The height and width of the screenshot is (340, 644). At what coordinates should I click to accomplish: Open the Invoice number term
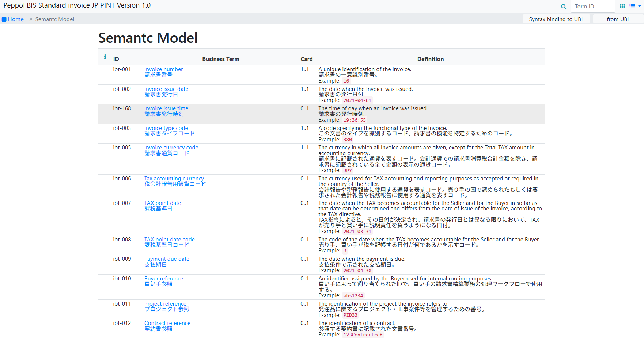[163, 69]
